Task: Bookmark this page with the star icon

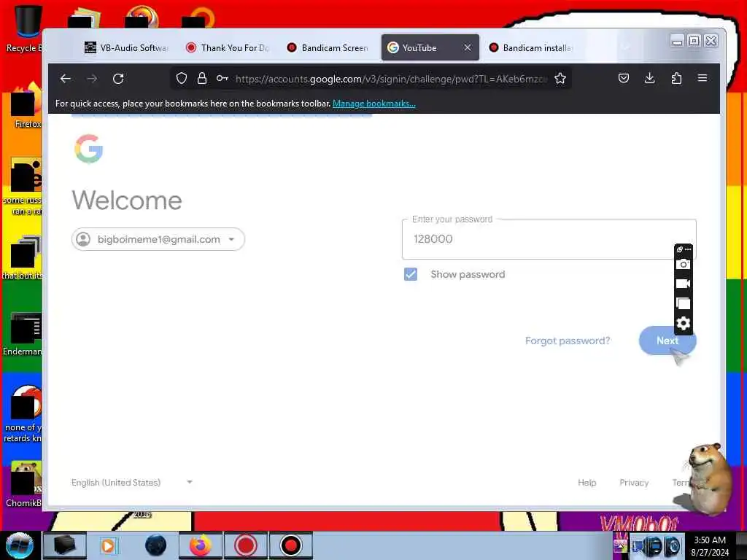Action: tap(560, 78)
